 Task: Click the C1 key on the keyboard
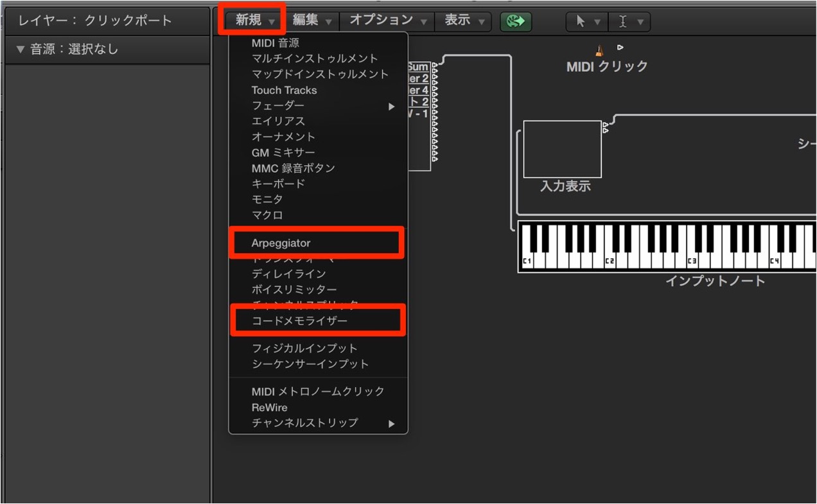(527, 261)
